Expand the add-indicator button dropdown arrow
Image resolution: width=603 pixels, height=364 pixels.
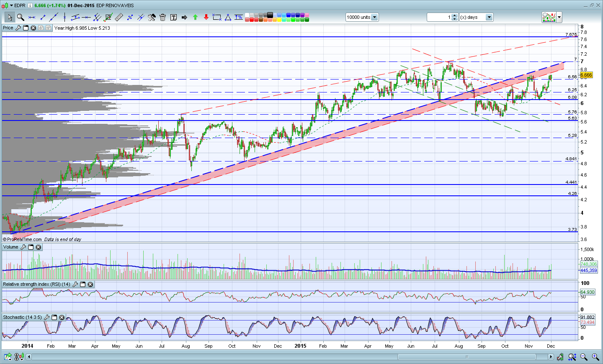click(x=559, y=17)
